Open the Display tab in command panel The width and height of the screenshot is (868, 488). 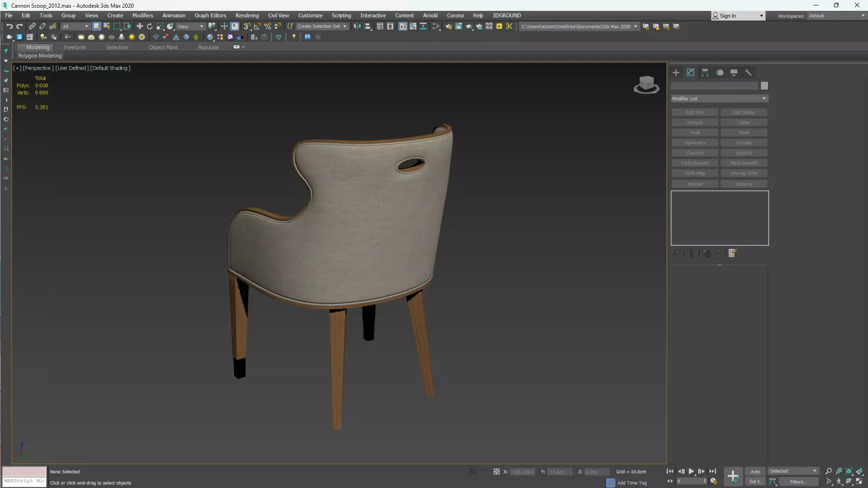point(734,72)
